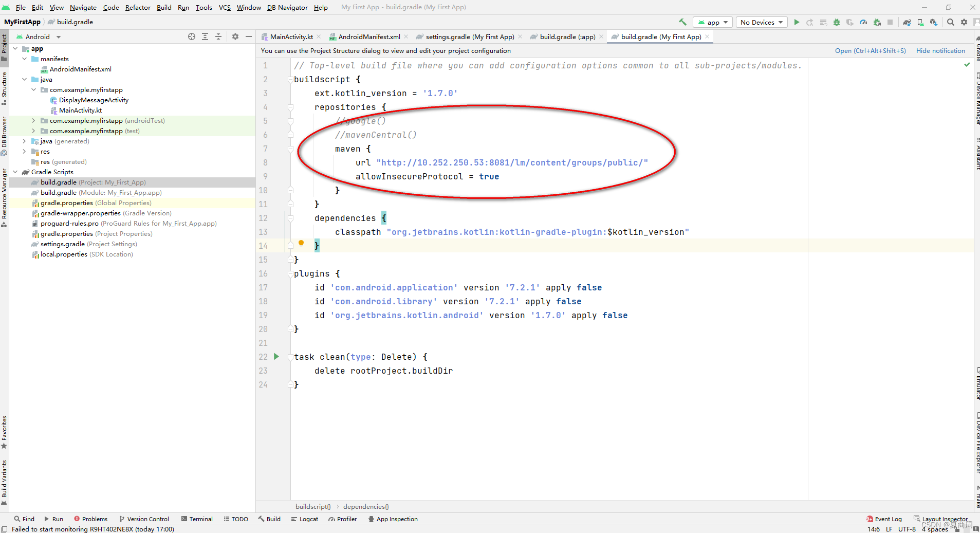980x533 pixels.
Task: Sync project with Gradle files elephant icon
Action: [907, 22]
